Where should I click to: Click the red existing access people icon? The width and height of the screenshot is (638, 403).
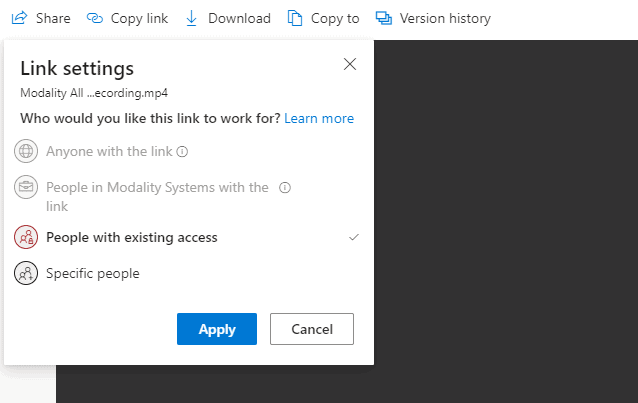coord(26,237)
